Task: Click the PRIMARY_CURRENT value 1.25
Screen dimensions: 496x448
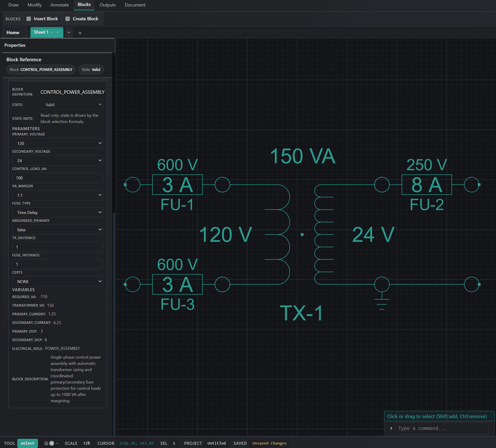Action: (x=52, y=314)
